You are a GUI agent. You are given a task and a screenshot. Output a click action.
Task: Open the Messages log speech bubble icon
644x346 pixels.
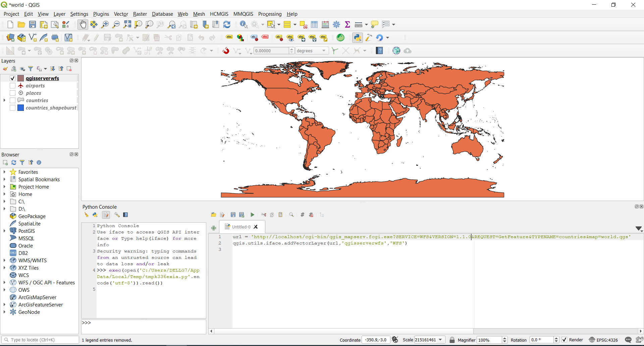628,340
